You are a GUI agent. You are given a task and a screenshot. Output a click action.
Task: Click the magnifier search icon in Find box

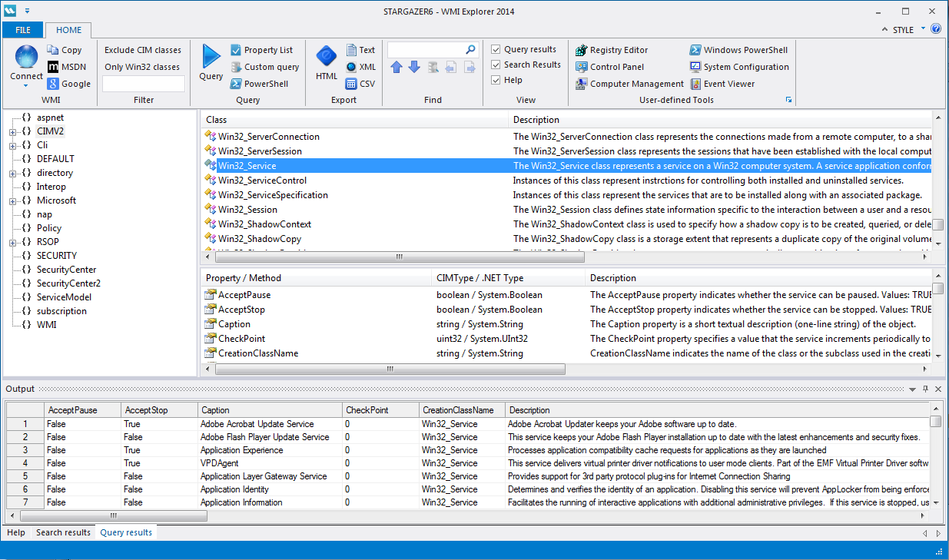(470, 50)
